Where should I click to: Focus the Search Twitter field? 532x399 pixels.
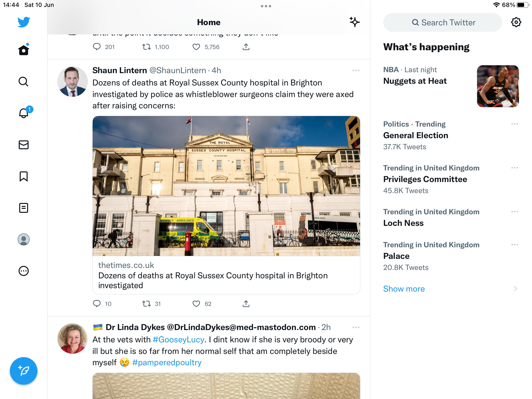(443, 22)
